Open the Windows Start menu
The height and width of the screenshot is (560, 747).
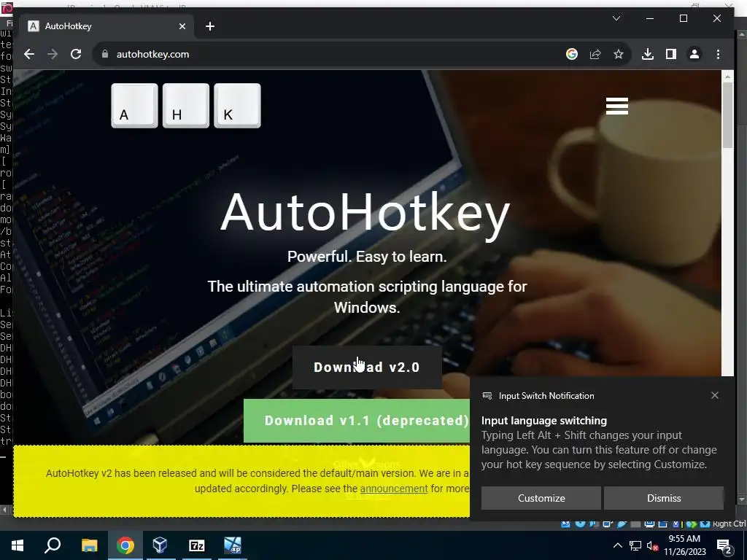coord(18,545)
